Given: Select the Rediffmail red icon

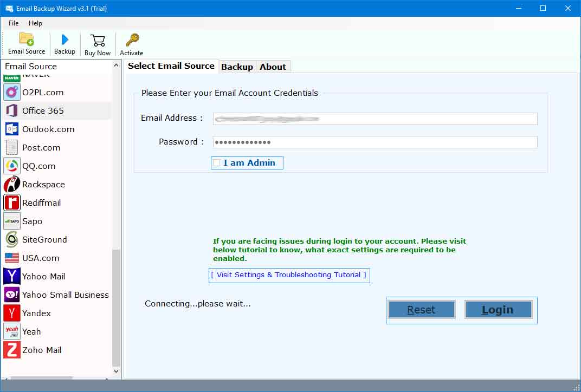Looking at the screenshot, I should point(12,203).
